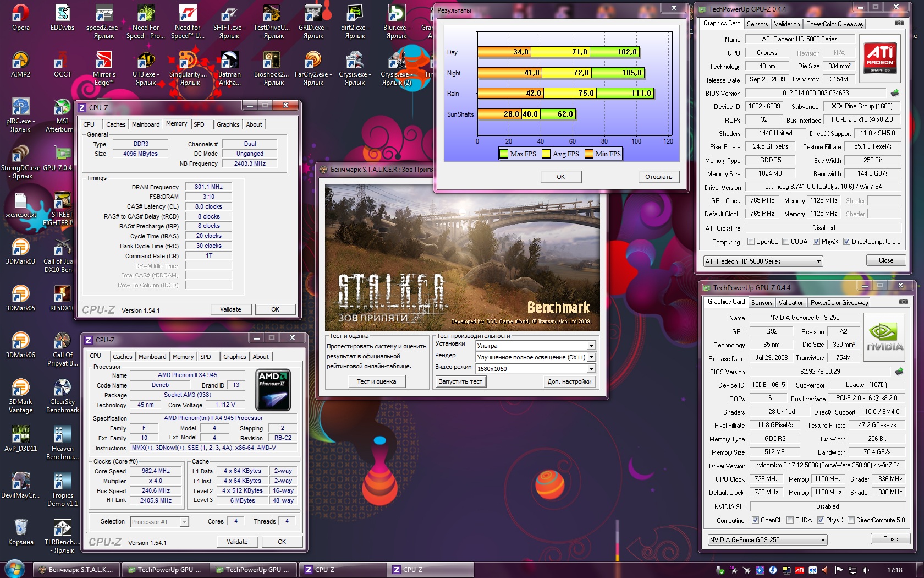The width and height of the screenshot is (924, 578).
Task: Switch to Mainboard tab in Memory CPU-Z window
Action: pos(146,124)
